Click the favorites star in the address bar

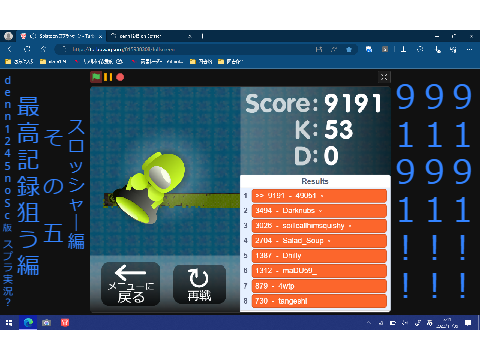click(349, 49)
